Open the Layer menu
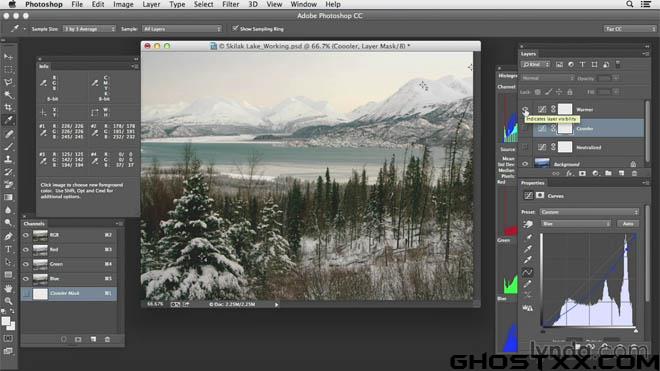The height and width of the screenshot is (371, 660). click(x=151, y=4)
